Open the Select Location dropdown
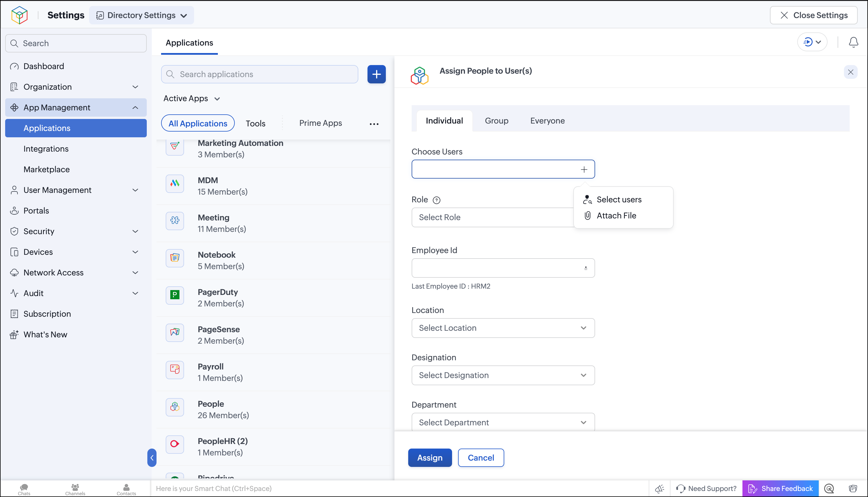 (x=503, y=328)
